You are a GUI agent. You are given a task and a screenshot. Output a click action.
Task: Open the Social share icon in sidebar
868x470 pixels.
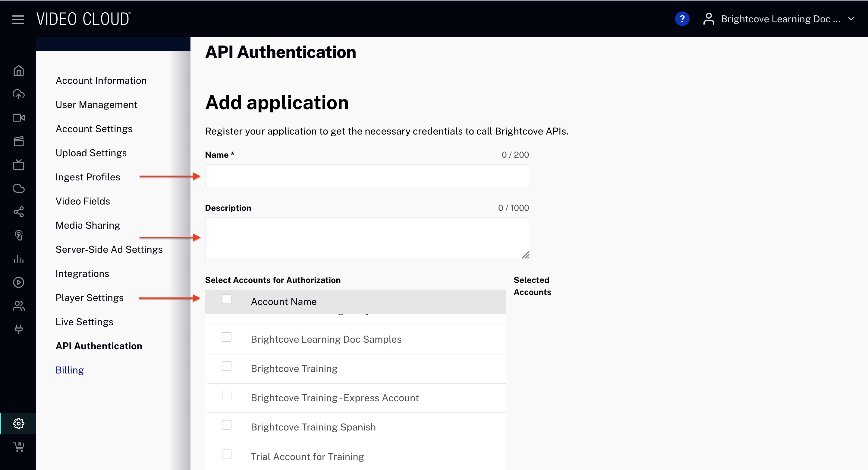coord(18,212)
